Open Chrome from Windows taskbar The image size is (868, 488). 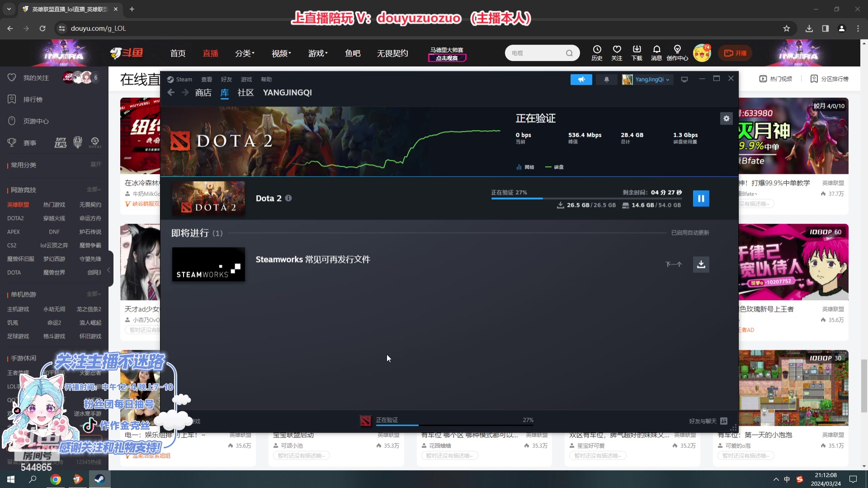click(56, 479)
